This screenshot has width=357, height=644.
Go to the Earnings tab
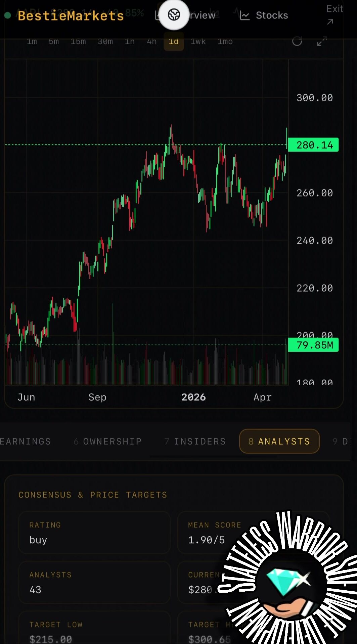pyautogui.click(x=25, y=441)
